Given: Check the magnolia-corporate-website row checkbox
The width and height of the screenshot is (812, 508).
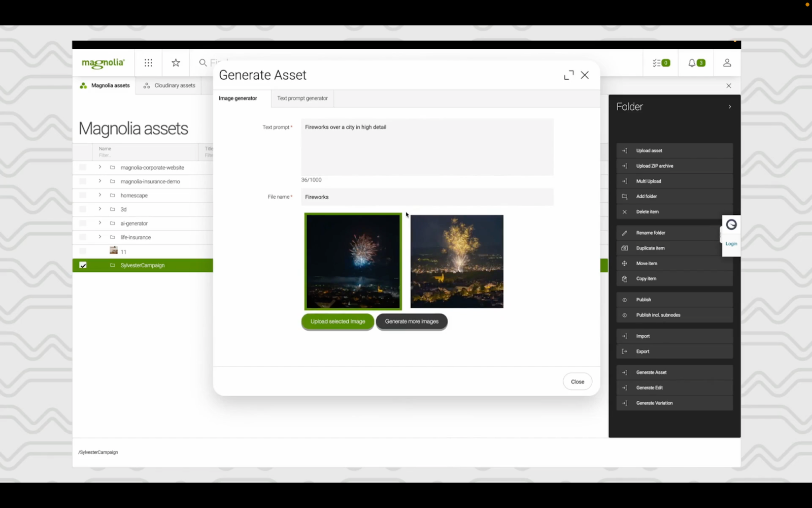Looking at the screenshot, I should coord(83,167).
